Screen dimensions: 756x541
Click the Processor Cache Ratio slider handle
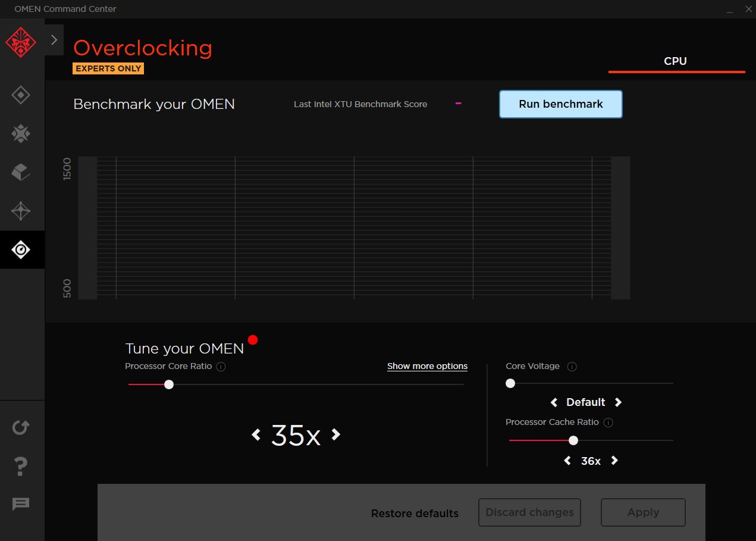click(573, 440)
